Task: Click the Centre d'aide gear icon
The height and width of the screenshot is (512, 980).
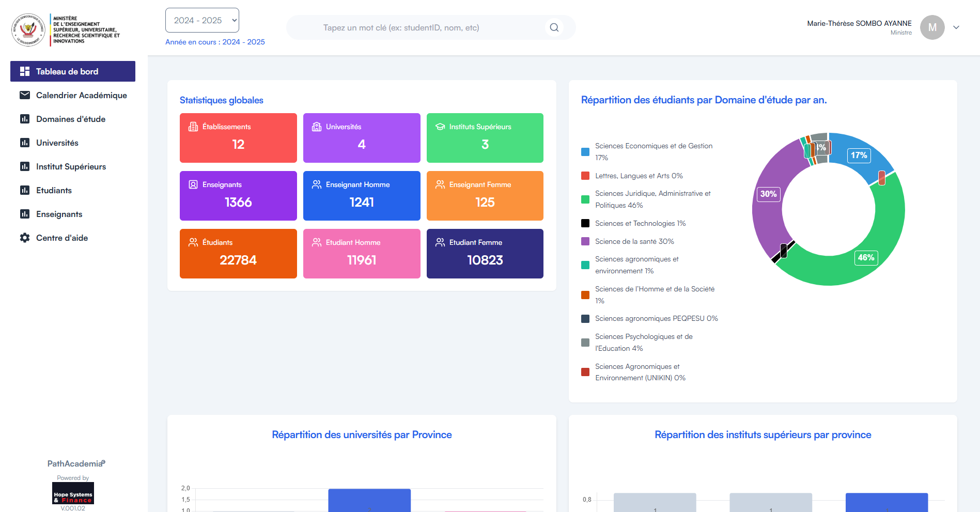Action: 24,238
